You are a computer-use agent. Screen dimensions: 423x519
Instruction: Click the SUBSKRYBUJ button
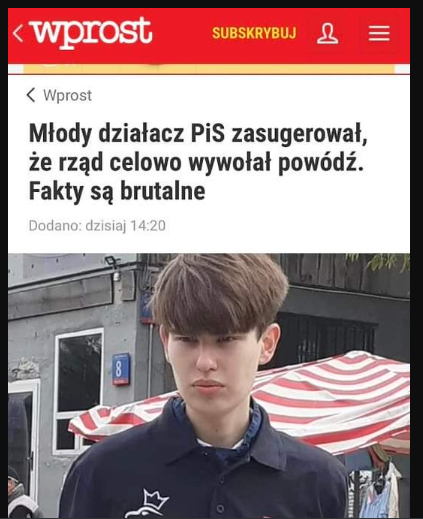[254, 33]
